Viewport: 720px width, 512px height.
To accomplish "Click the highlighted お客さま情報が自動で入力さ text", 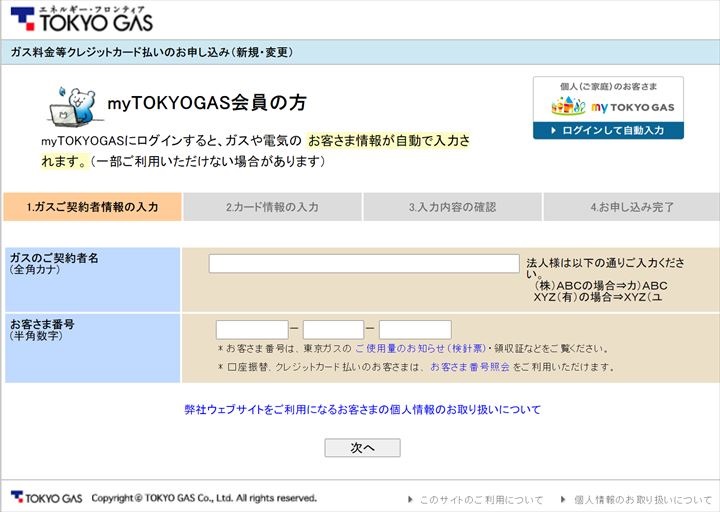I will [389, 141].
